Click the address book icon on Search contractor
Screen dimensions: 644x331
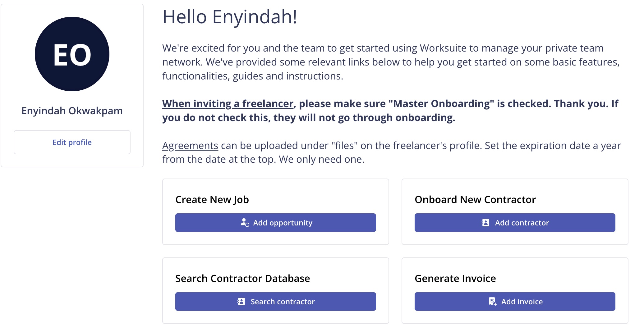[x=241, y=302]
